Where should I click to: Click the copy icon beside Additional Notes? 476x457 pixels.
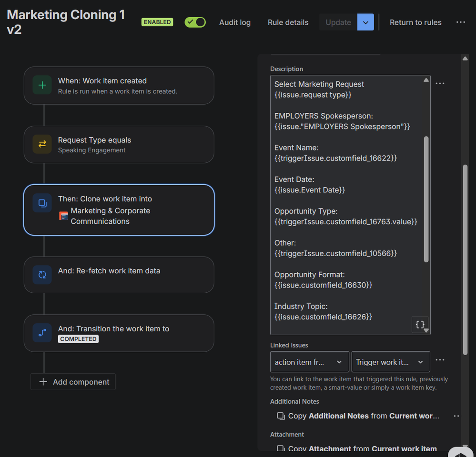pyautogui.click(x=281, y=416)
